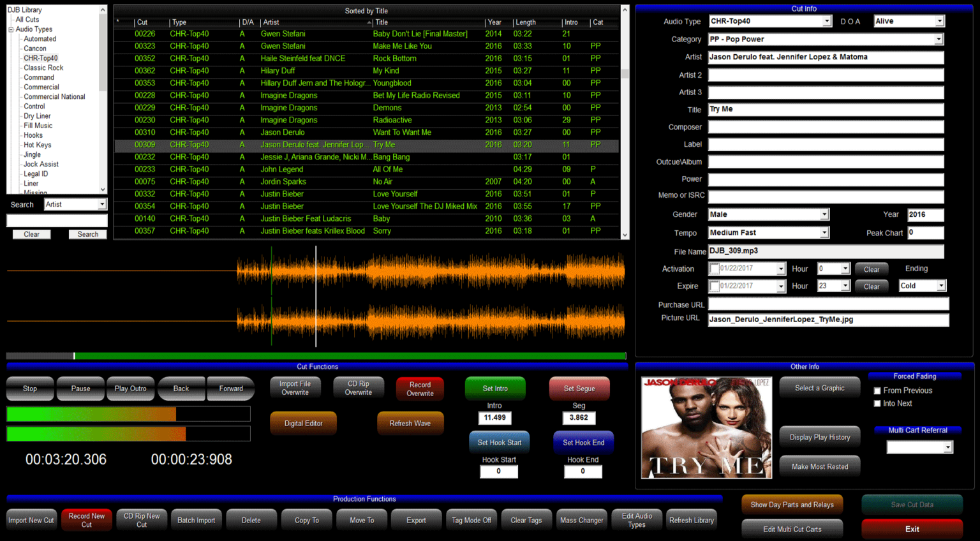
Task: Toggle Tag Mode Off to on
Action: pos(471,519)
